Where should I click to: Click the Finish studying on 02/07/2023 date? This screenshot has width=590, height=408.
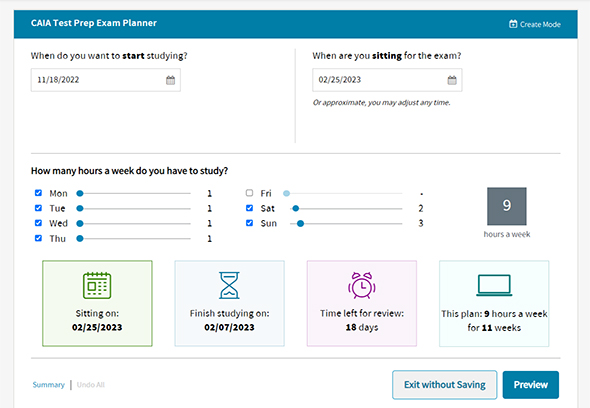229,327
